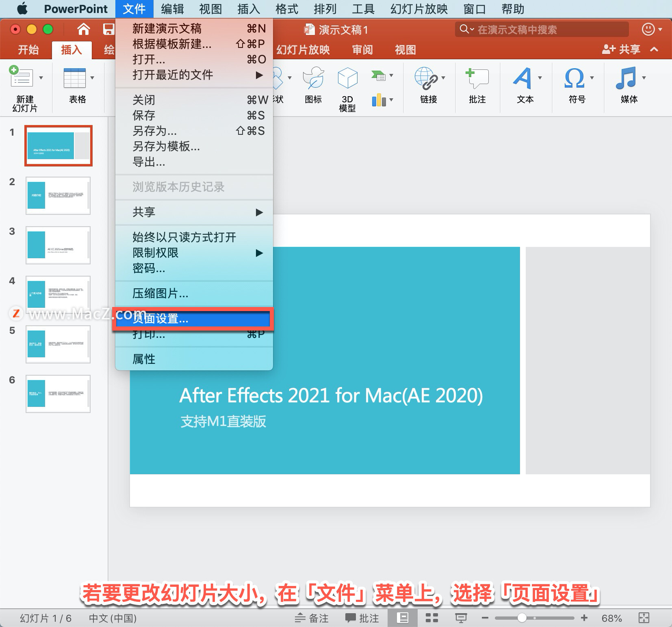
Task: Click the SmartArt icon
Action: (x=378, y=76)
